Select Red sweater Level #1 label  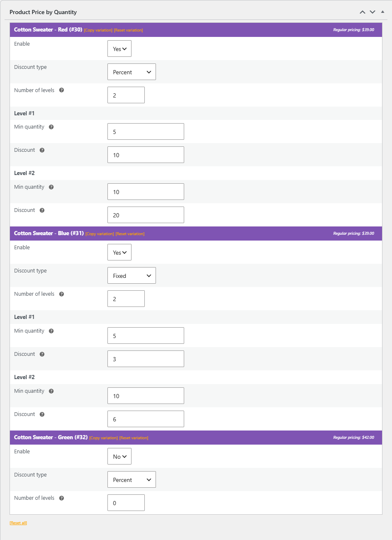click(24, 113)
